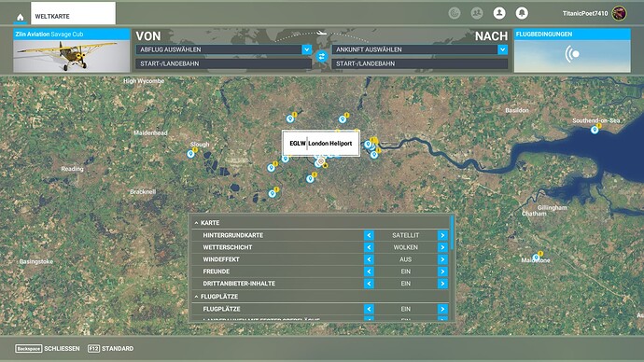Open the profile person icon
Image resolution: width=644 pixels, height=362 pixels.
[x=499, y=13]
